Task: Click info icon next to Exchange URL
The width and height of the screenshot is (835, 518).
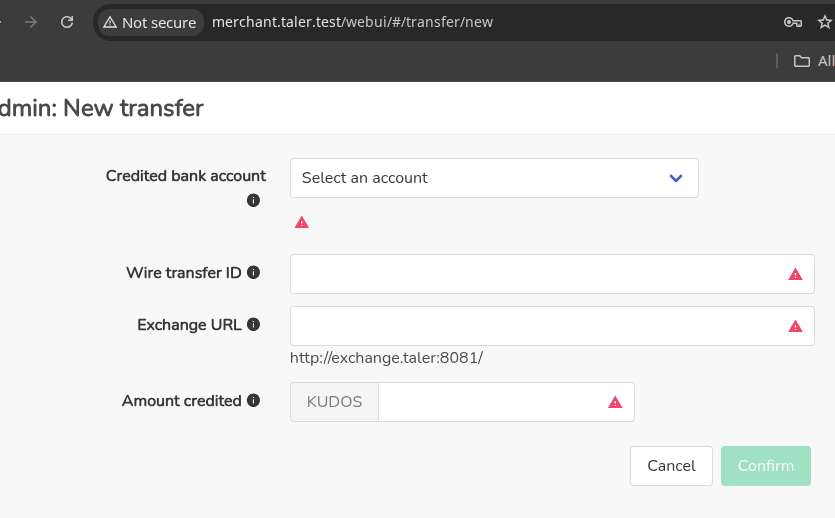Action: [x=253, y=324]
